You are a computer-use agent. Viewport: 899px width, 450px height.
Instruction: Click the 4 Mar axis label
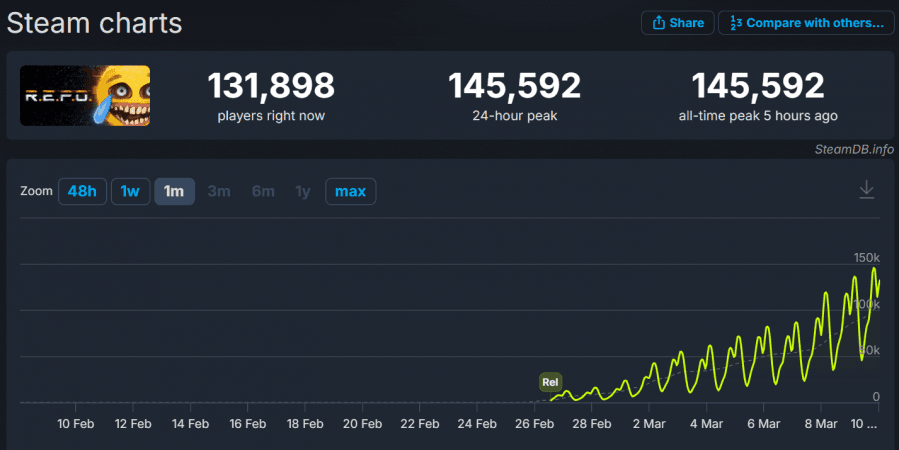(706, 424)
